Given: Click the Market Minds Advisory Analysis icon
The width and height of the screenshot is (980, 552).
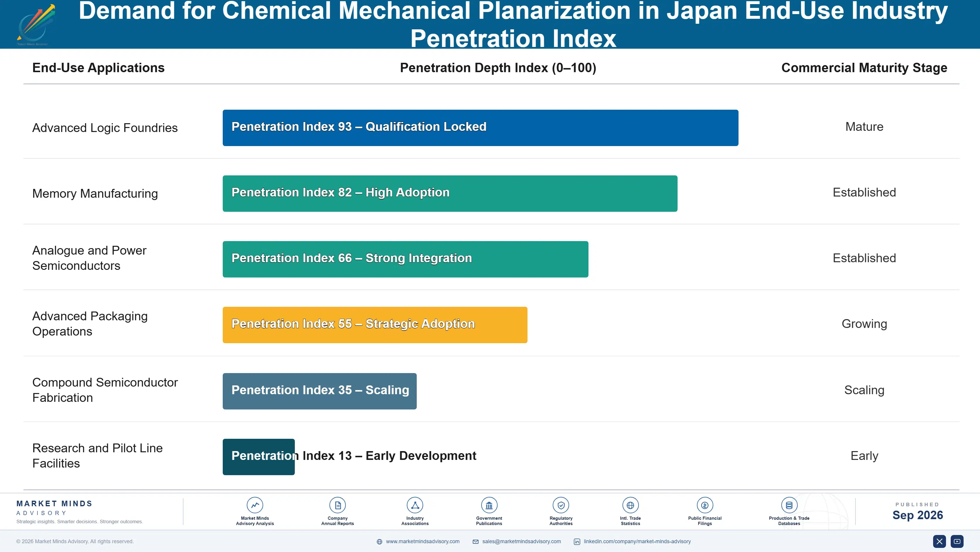Looking at the screenshot, I should click(x=255, y=505).
